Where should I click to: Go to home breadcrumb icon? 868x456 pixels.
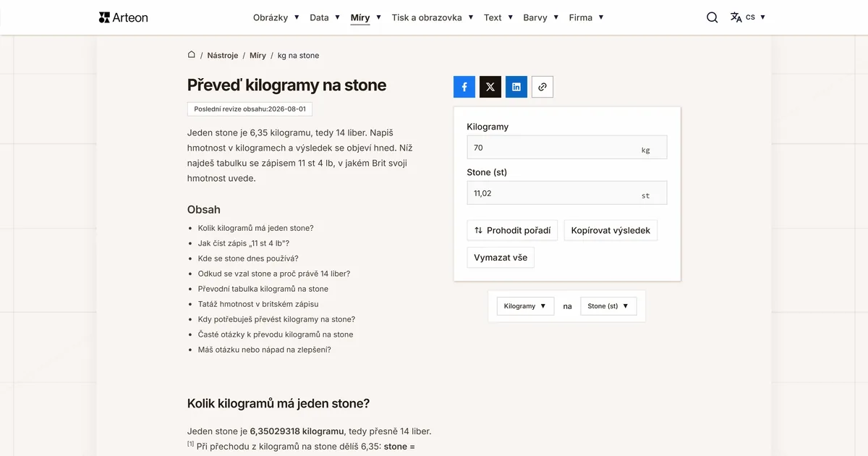[192, 55]
